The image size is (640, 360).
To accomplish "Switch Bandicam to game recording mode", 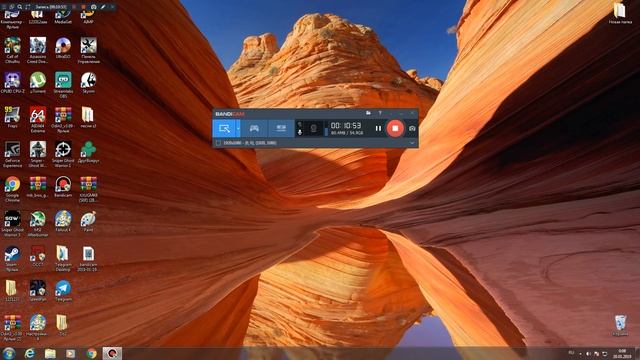I will pyautogui.click(x=254, y=128).
